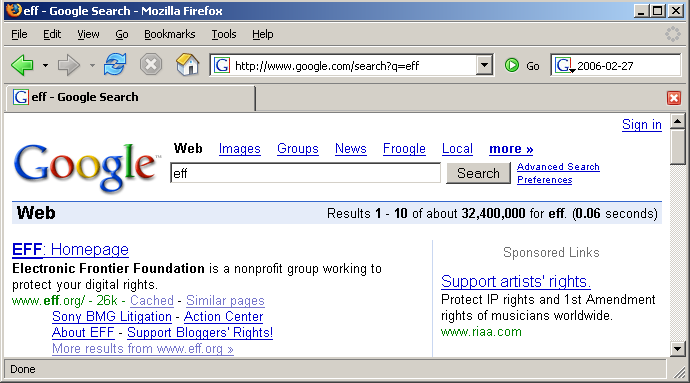The width and height of the screenshot is (690, 383).
Task: Maximize the Firefox window
Action: point(658,11)
